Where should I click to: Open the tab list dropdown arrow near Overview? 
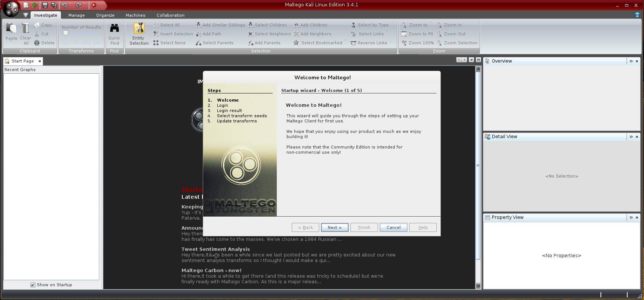pos(471,60)
